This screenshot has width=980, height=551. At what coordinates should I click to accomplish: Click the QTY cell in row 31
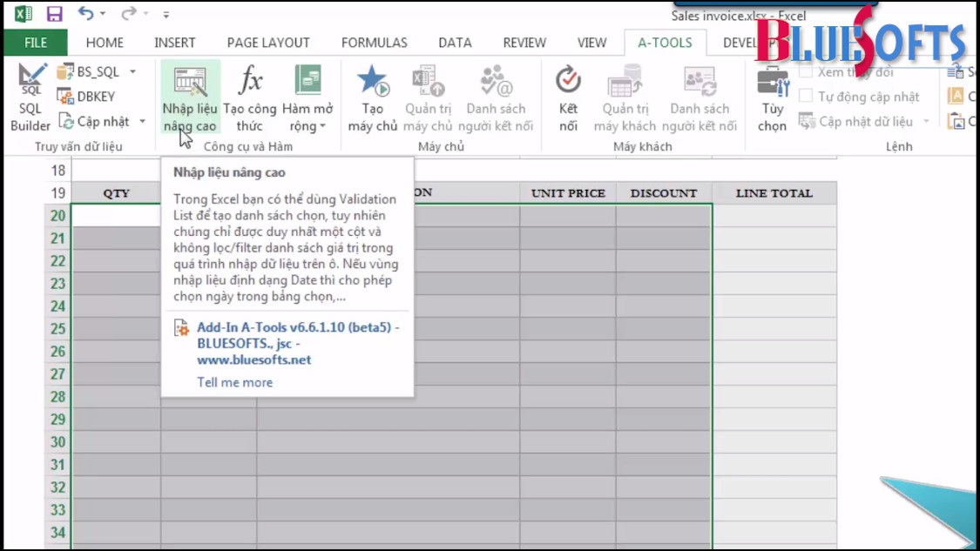click(x=116, y=464)
